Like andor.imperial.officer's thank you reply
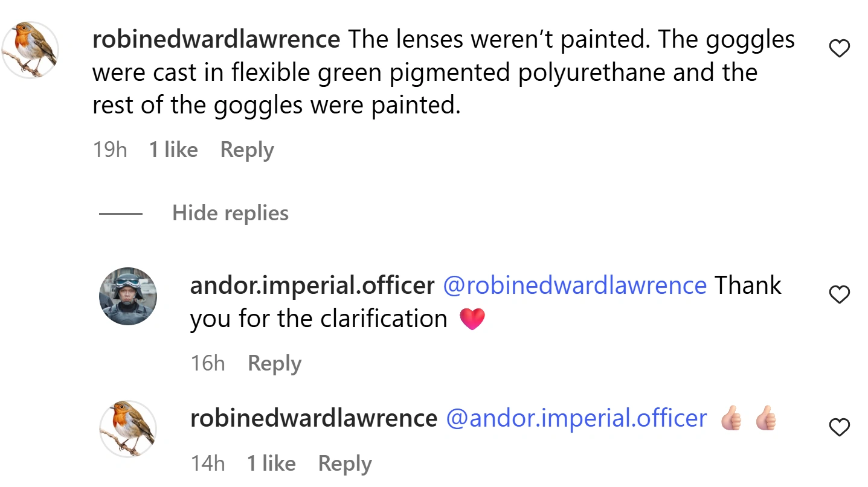868x487 pixels. pos(840,294)
